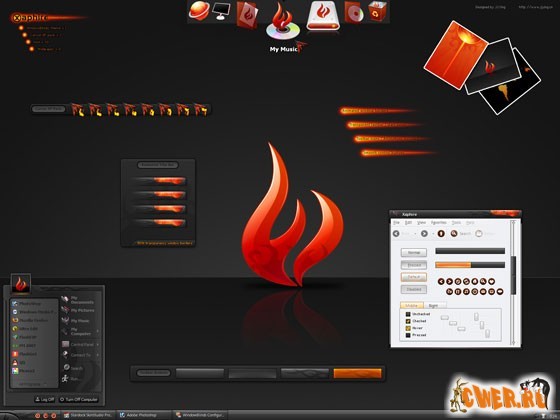
Task: Click the Adobe Photoshop taskbar item
Action: pos(138,415)
